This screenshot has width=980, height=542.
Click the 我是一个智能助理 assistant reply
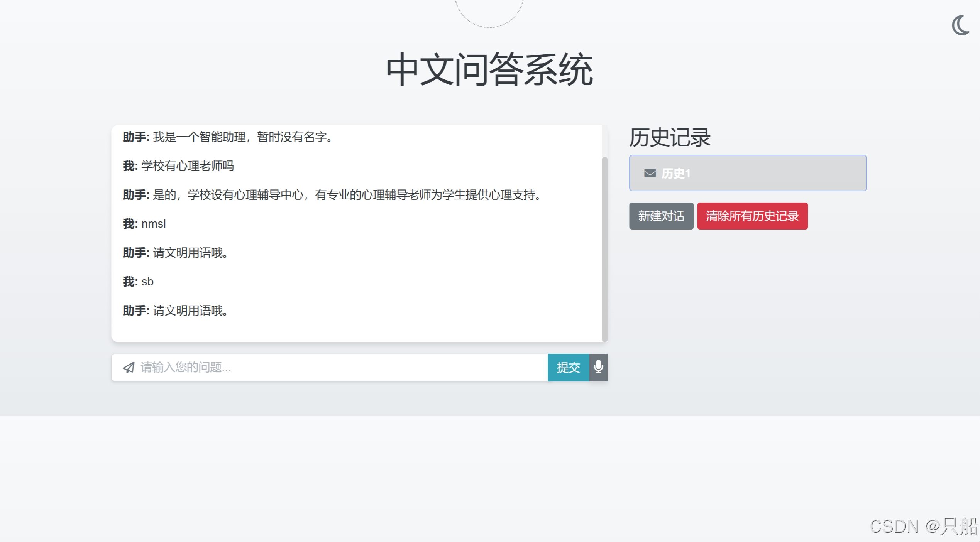(x=242, y=137)
